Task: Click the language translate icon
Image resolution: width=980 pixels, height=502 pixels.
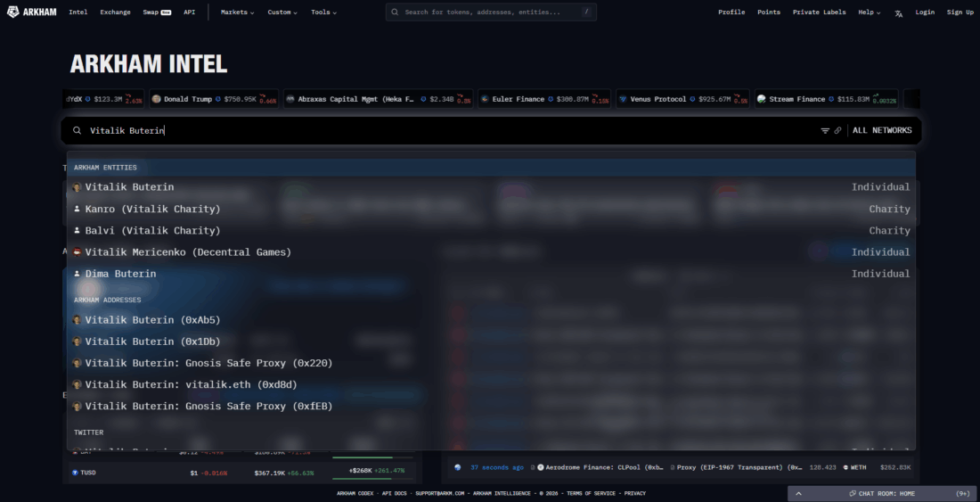Action: tap(899, 12)
